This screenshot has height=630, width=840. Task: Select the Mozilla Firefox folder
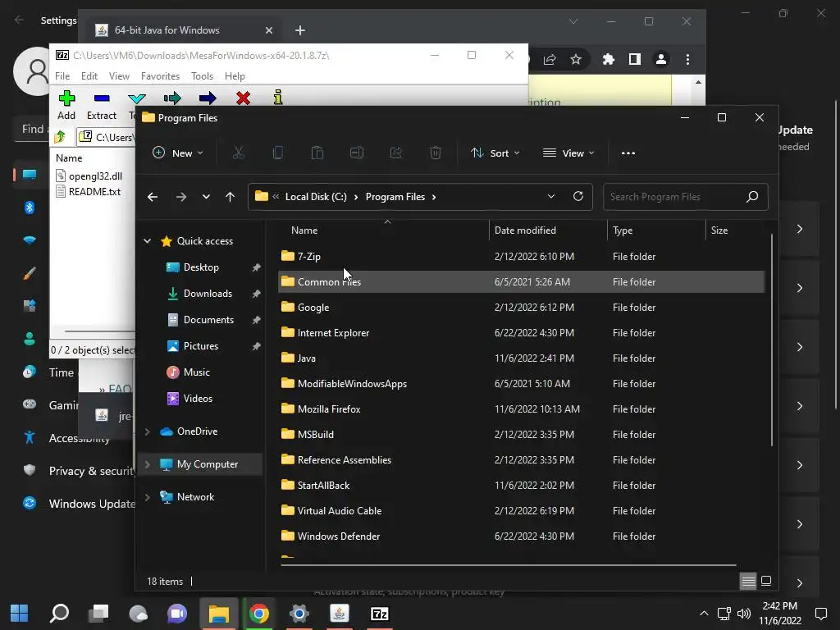(521, 409)
